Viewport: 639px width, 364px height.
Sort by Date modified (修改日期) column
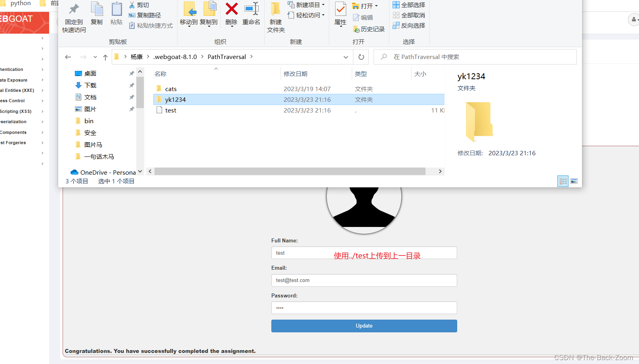coord(296,74)
